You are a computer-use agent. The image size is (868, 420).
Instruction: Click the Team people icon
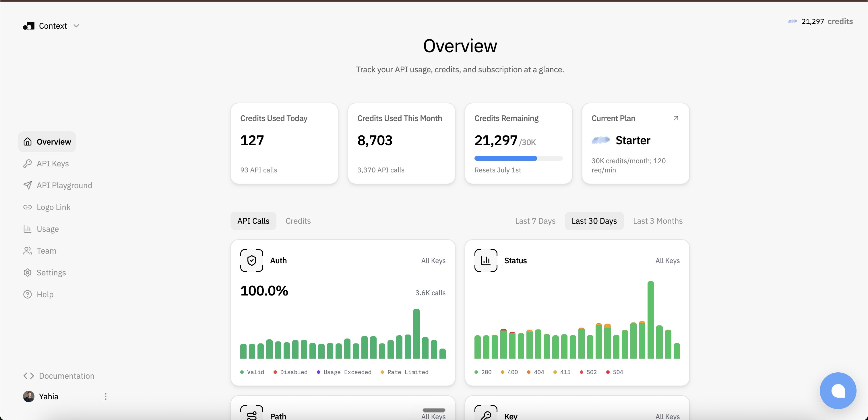[x=28, y=251]
